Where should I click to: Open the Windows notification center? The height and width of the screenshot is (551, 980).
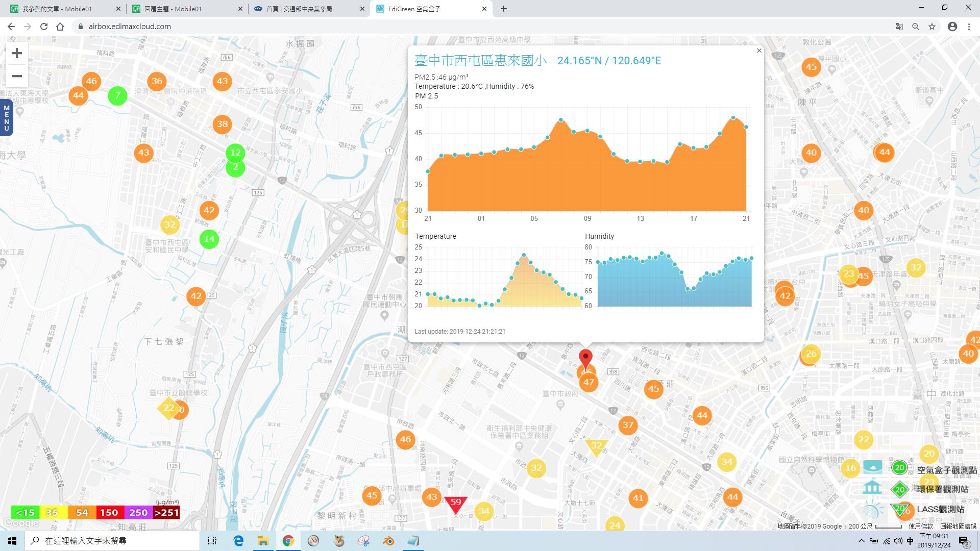(x=964, y=541)
